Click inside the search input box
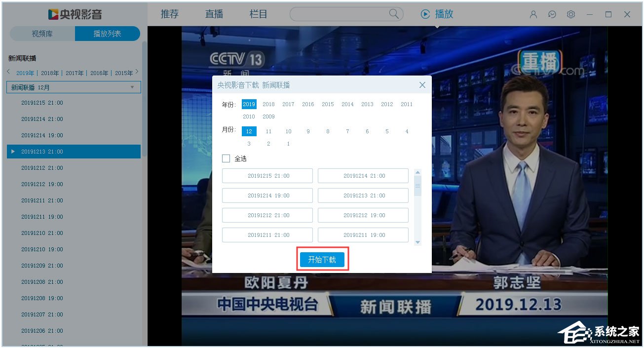 point(341,14)
